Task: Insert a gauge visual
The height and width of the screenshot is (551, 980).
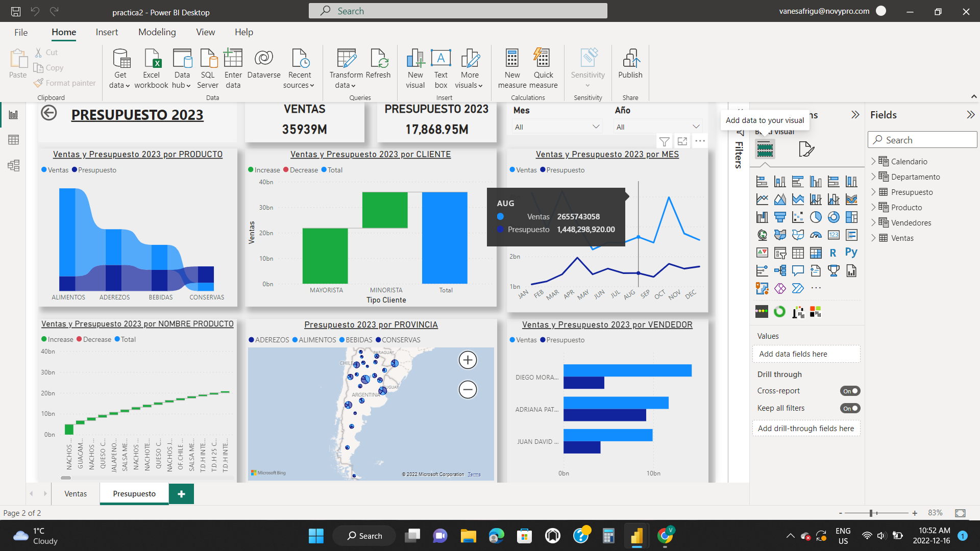Action: point(816,235)
